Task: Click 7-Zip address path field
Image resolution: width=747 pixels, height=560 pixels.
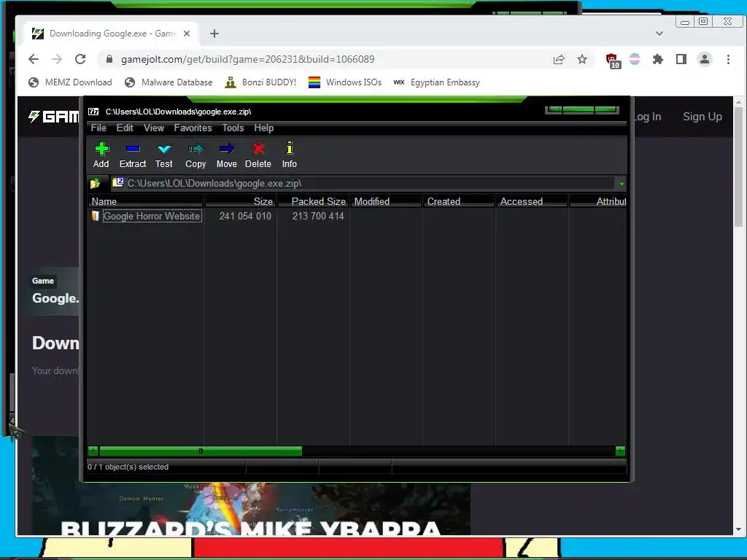Action: [364, 183]
